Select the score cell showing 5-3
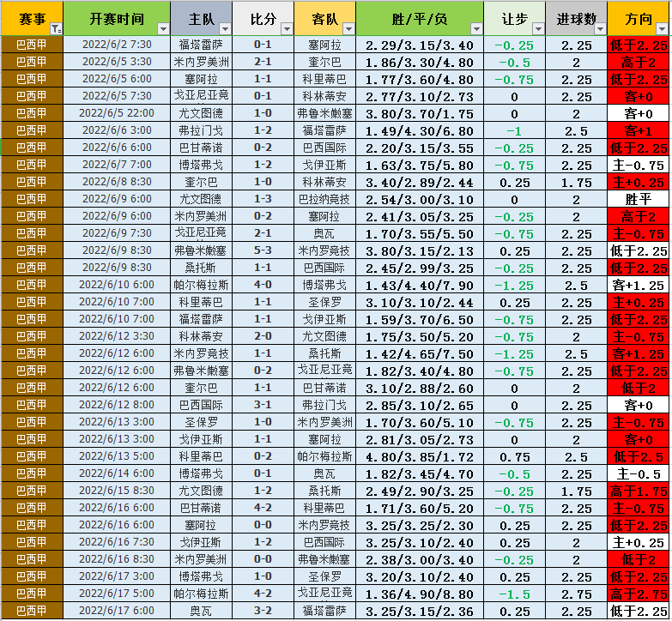The width and height of the screenshot is (672, 621). (x=263, y=250)
